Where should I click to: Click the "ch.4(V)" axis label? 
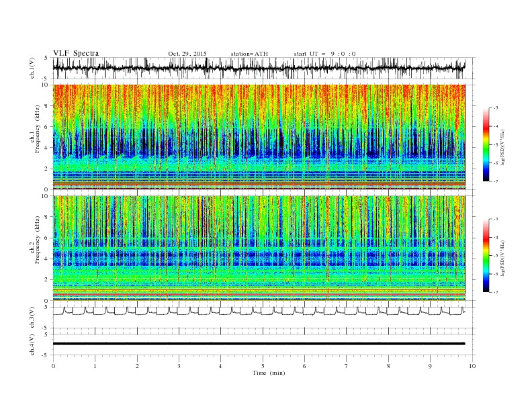click(32, 345)
